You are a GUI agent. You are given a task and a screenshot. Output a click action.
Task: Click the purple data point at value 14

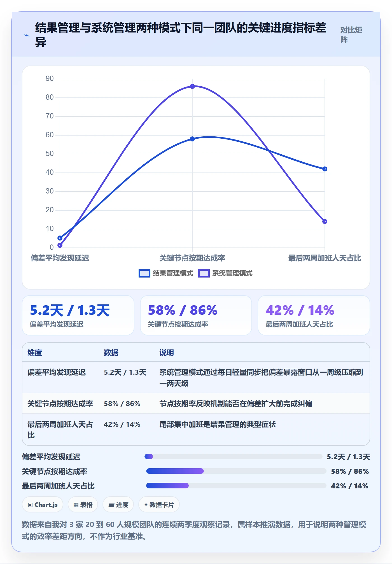pyautogui.click(x=325, y=222)
